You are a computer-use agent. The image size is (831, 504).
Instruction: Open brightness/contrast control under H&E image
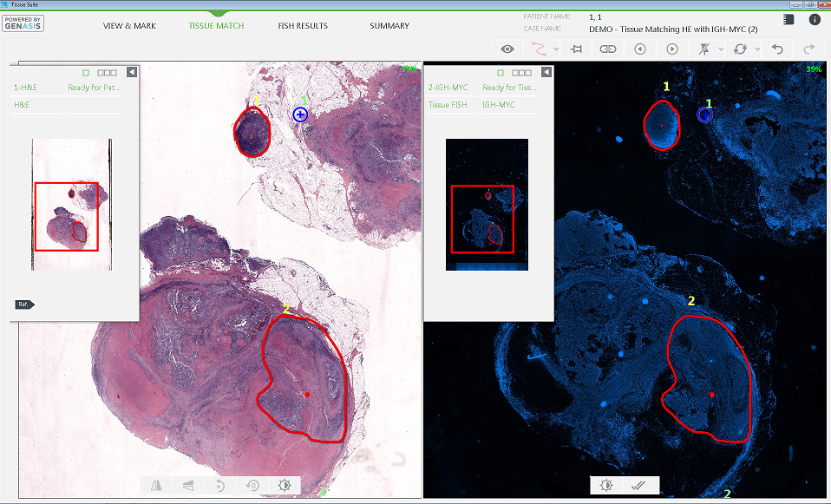point(285,485)
